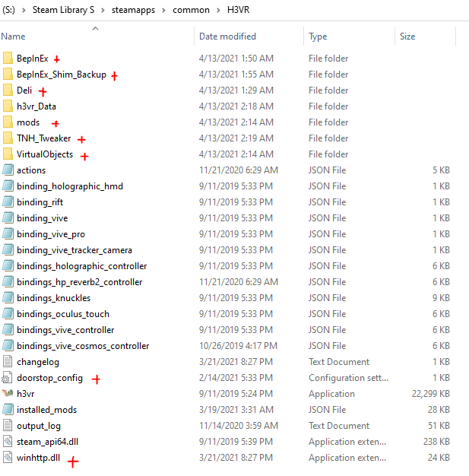The height and width of the screenshot is (476, 469).
Task: Select the mods folder icon
Action: (8, 122)
